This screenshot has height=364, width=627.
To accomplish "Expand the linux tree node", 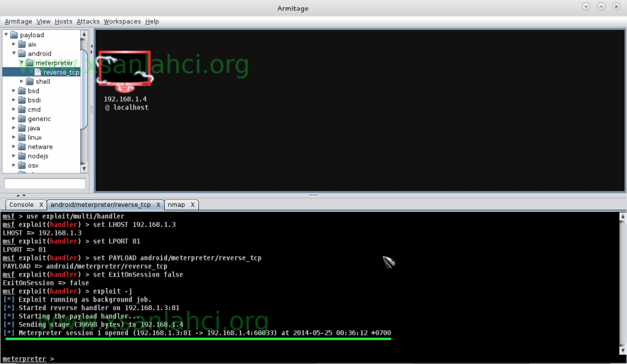I will pyautogui.click(x=13, y=137).
